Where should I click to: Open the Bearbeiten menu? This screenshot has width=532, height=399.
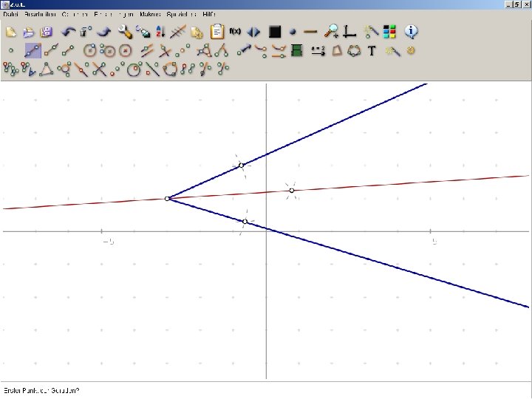pos(40,14)
